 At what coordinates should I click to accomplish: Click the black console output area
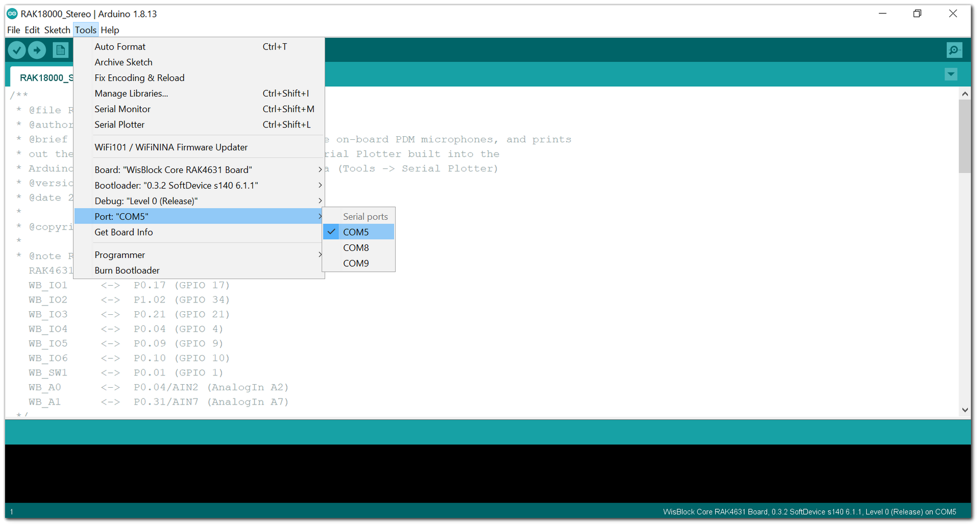(x=488, y=473)
